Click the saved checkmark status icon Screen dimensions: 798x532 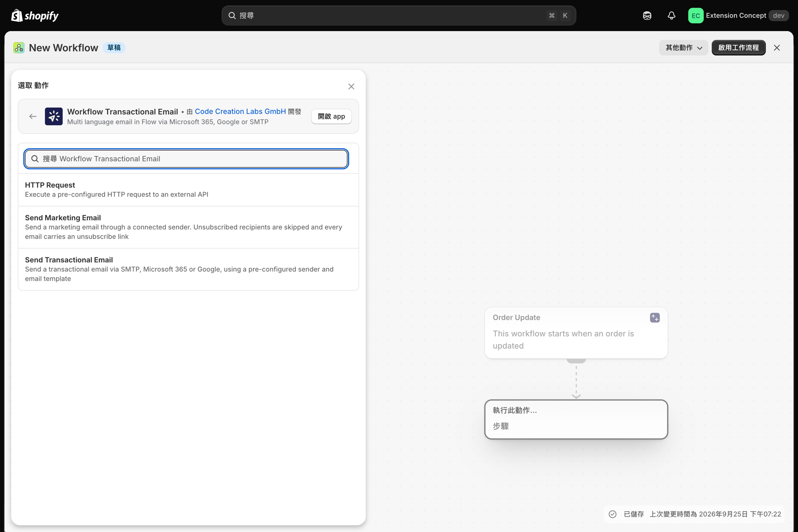pyautogui.click(x=613, y=514)
